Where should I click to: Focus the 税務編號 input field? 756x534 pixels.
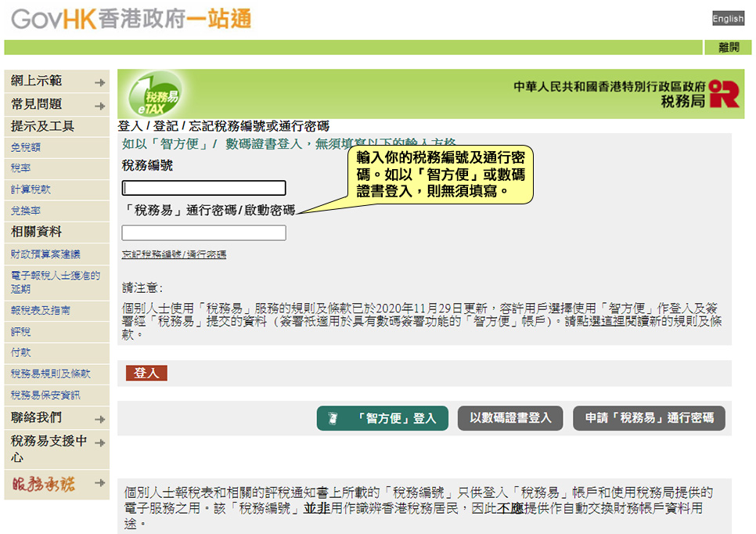[204, 188]
